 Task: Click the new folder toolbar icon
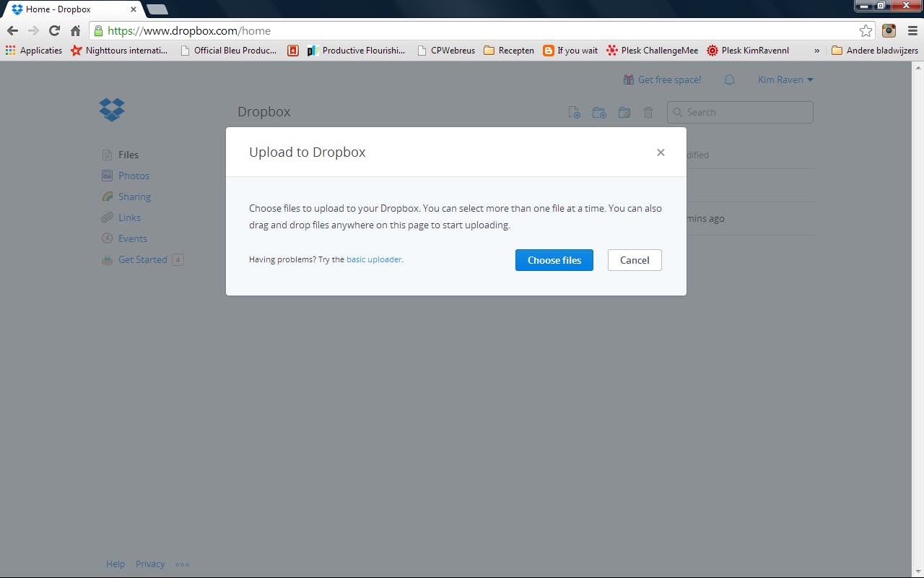click(599, 112)
